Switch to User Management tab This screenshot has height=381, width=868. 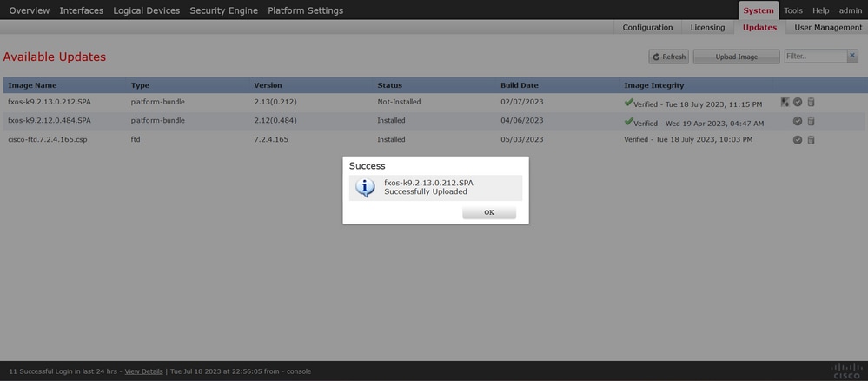coord(828,27)
